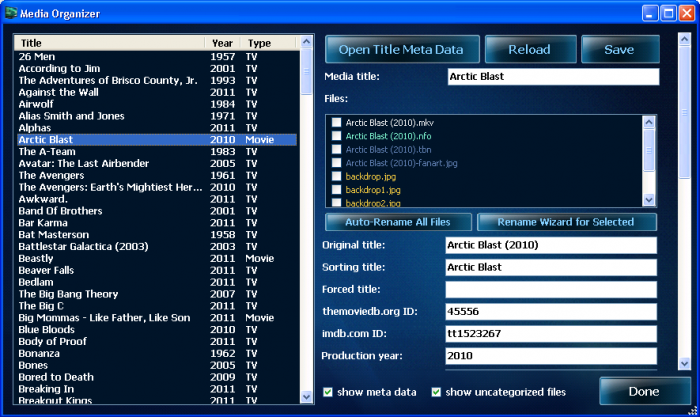Disable show uncategorized files checkbox

coord(436,392)
